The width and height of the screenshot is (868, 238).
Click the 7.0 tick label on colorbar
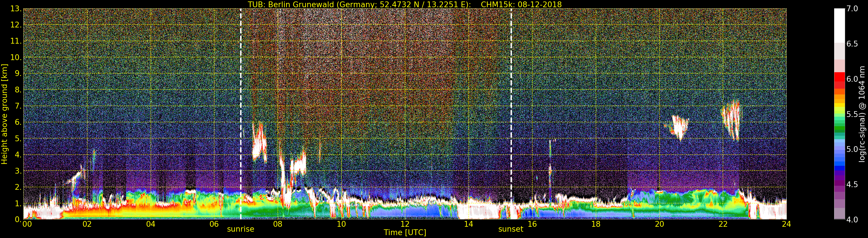point(852,9)
